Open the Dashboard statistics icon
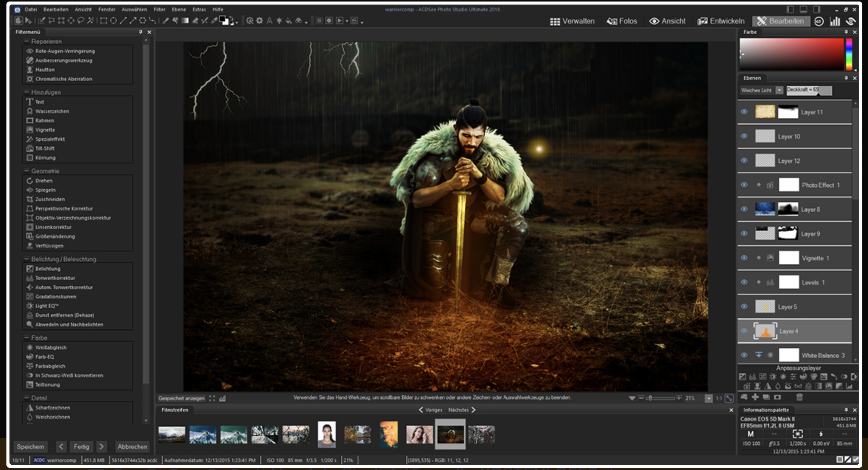Viewport: 868px width, 470px height. (835, 21)
